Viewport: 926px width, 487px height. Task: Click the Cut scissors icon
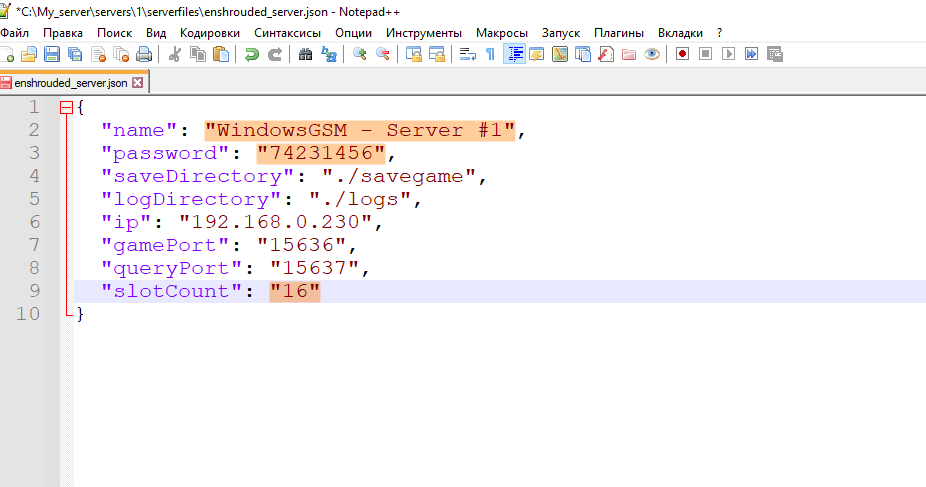click(174, 54)
